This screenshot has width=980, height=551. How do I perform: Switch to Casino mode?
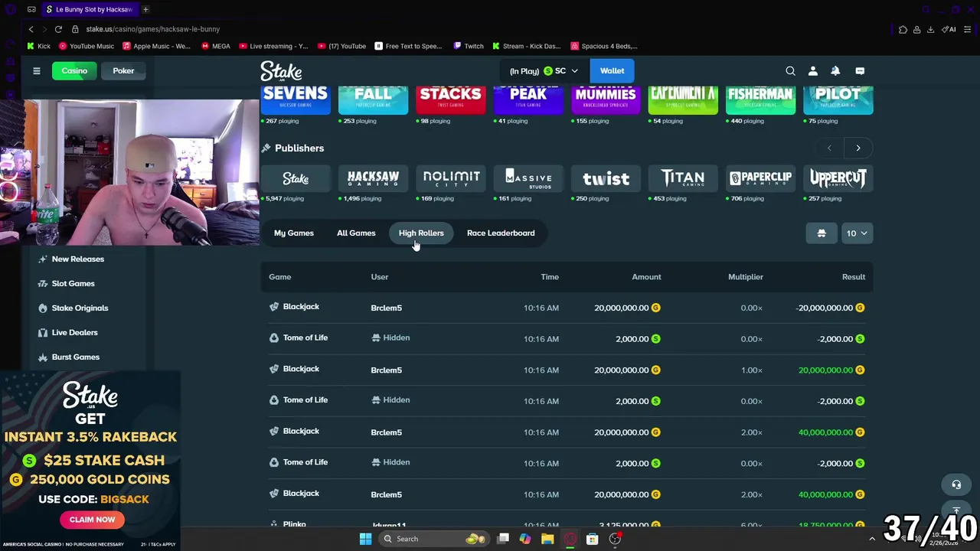coord(74,70)
